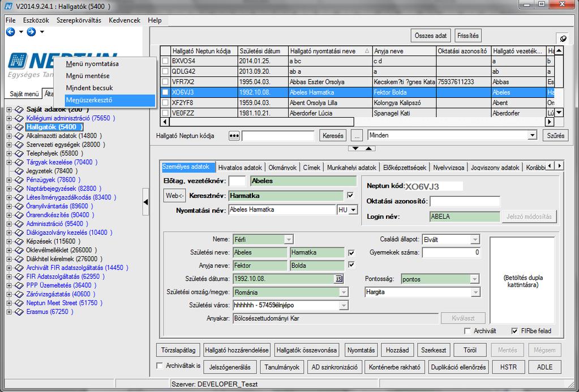Collapse the left menu panel arrow
The image size is (579, 392).
click(145, 202)
